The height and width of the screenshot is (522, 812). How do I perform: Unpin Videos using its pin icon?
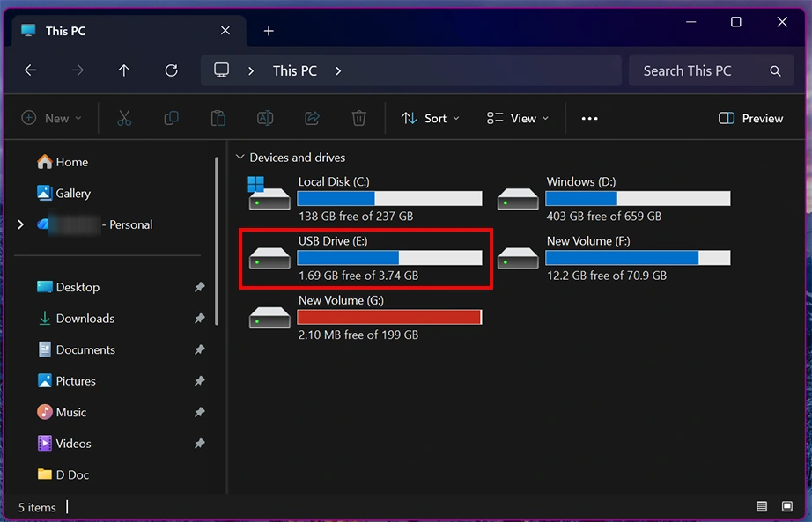pyautogui.click(x=199, y=444)
